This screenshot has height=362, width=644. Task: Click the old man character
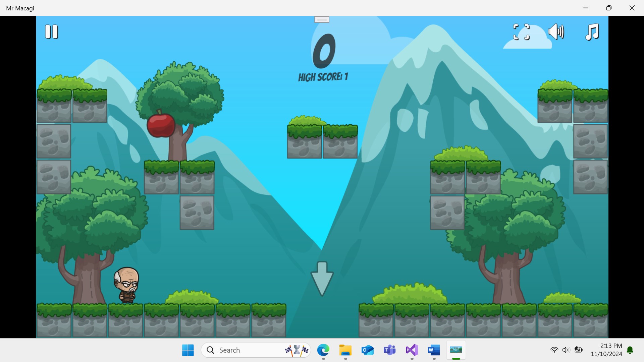[127, 284]
